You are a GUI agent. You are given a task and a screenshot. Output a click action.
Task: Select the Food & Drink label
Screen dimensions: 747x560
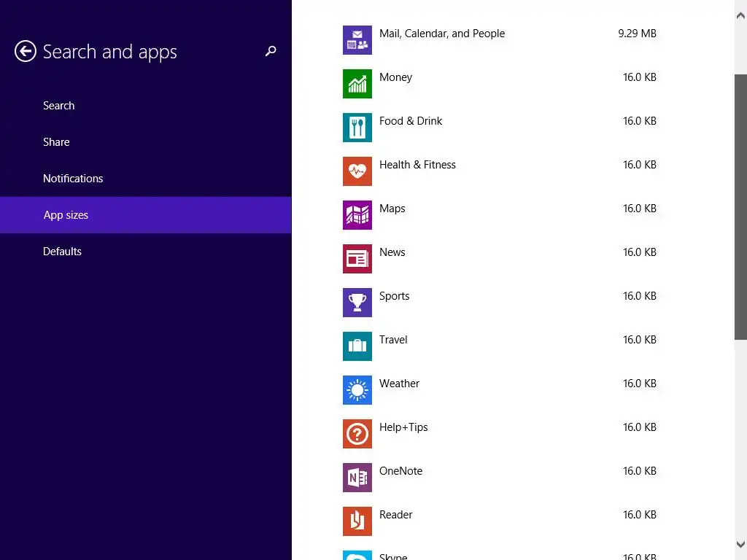coord(411,121)
